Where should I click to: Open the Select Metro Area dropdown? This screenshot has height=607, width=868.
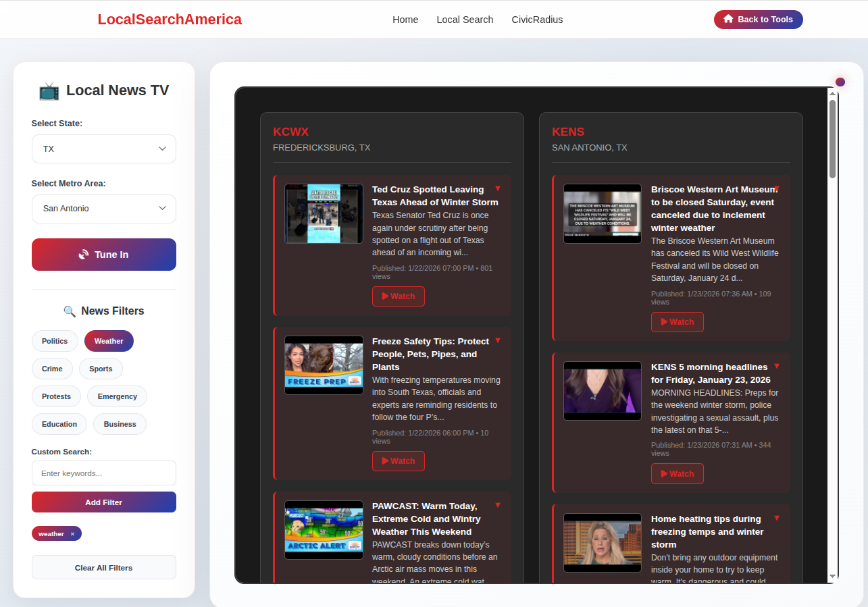103,209
